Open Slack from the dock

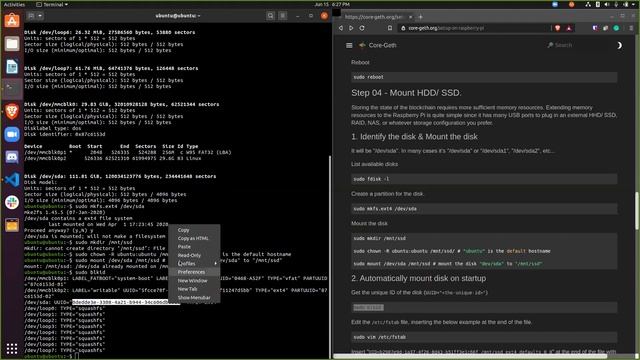tap(12, 202)
